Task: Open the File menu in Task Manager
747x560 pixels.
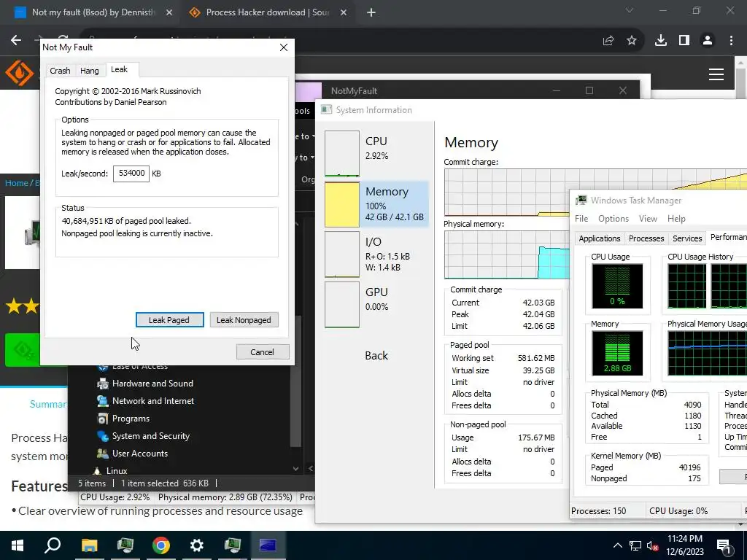Action: point(581,219)
